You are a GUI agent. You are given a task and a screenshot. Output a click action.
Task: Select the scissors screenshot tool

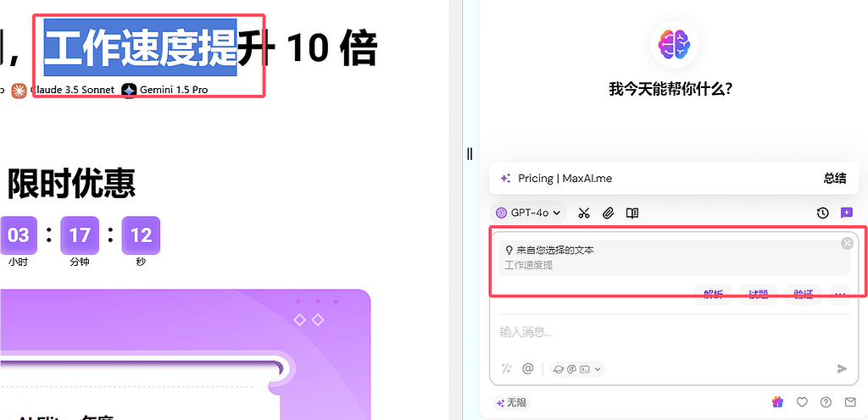(x=583, y=213)
